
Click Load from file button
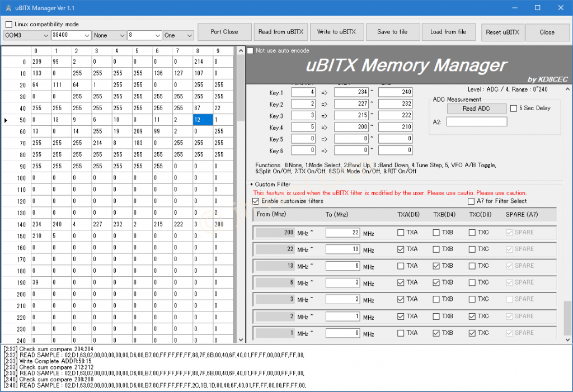click(448, 32)
